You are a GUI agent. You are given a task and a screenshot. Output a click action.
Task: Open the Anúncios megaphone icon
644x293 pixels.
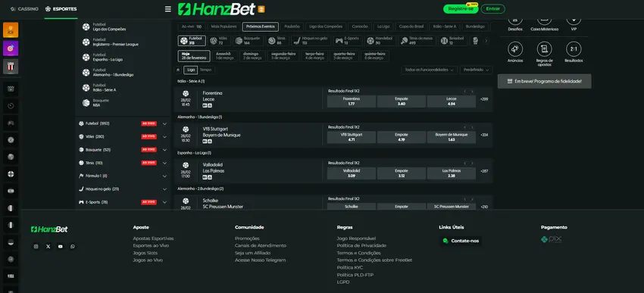tap(515, 49)
